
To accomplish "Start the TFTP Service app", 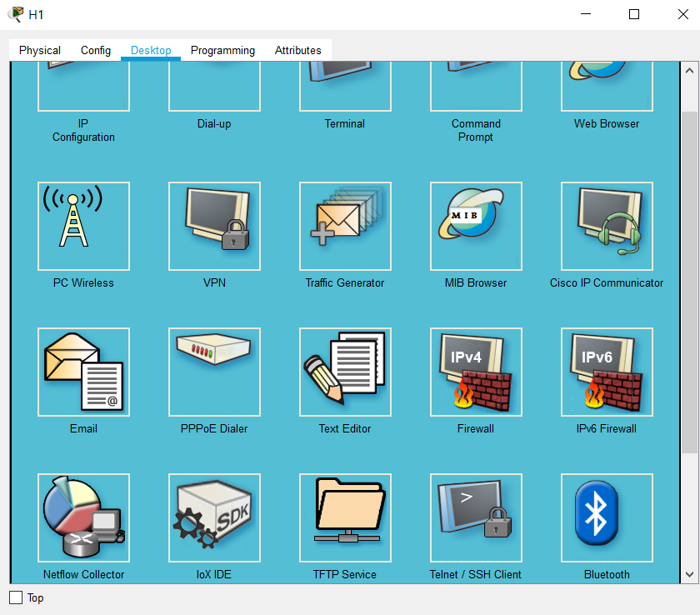I will [345, 518].
